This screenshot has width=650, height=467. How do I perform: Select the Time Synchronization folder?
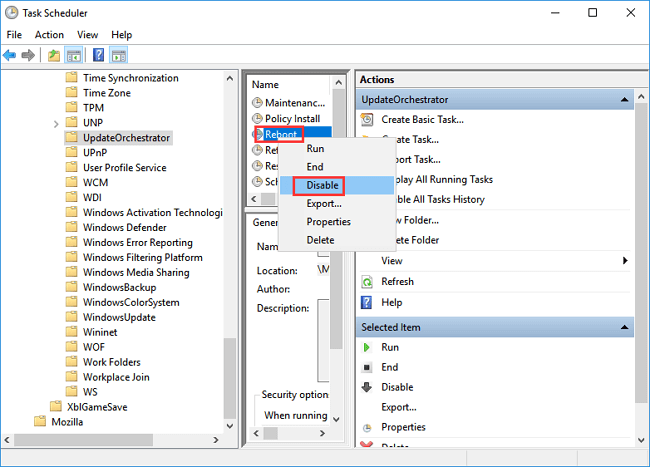coord(131,78)
